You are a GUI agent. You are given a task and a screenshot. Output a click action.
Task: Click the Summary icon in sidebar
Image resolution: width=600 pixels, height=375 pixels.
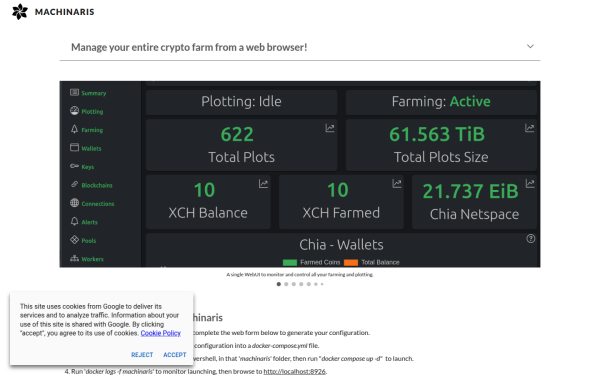(x=74, y=92)
